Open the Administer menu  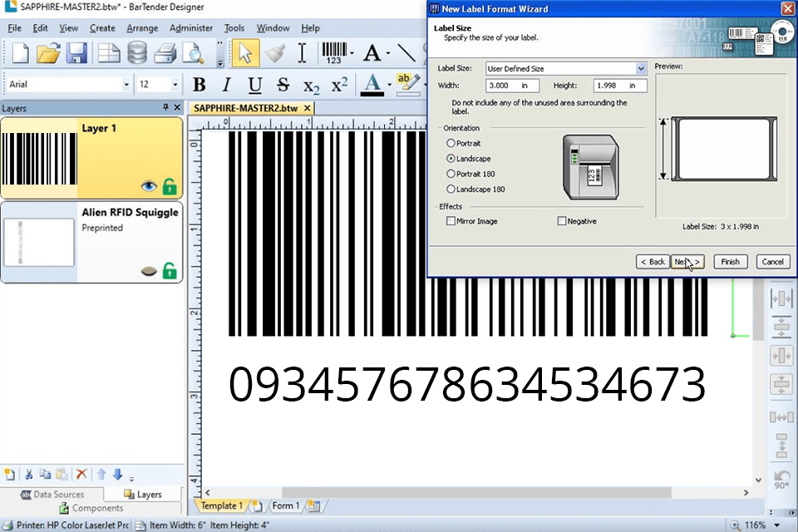(x=191, y=28)
